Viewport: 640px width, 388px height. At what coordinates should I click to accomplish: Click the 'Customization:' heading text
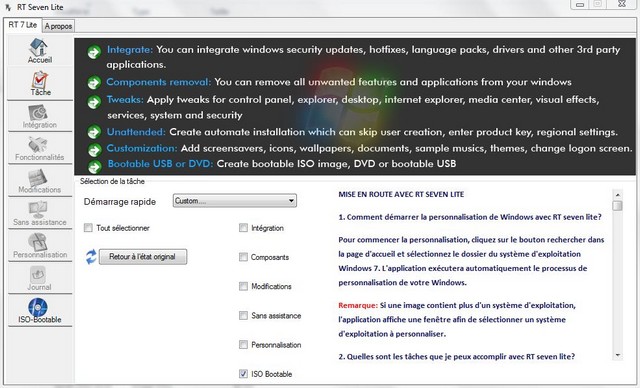(142, 148)
